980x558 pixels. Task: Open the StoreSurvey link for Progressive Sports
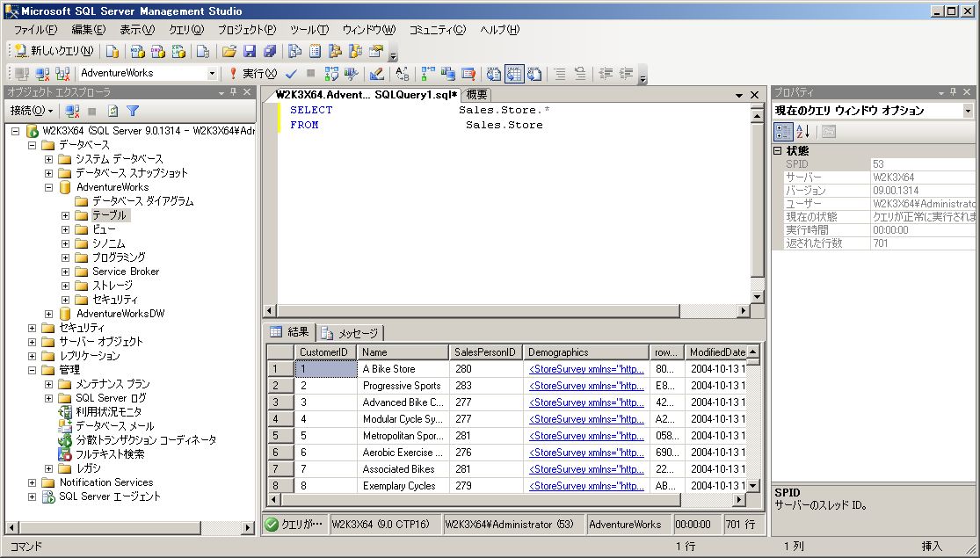pos(586,386)
